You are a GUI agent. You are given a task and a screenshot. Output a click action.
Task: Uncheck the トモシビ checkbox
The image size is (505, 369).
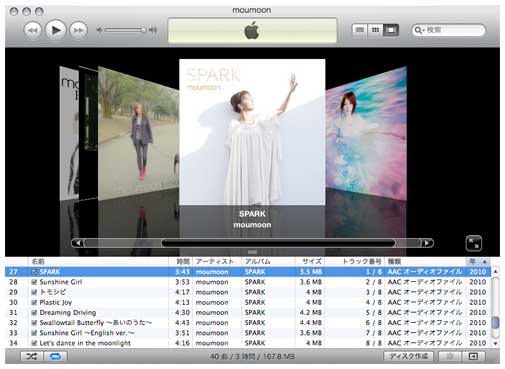(x=34, y=292)
